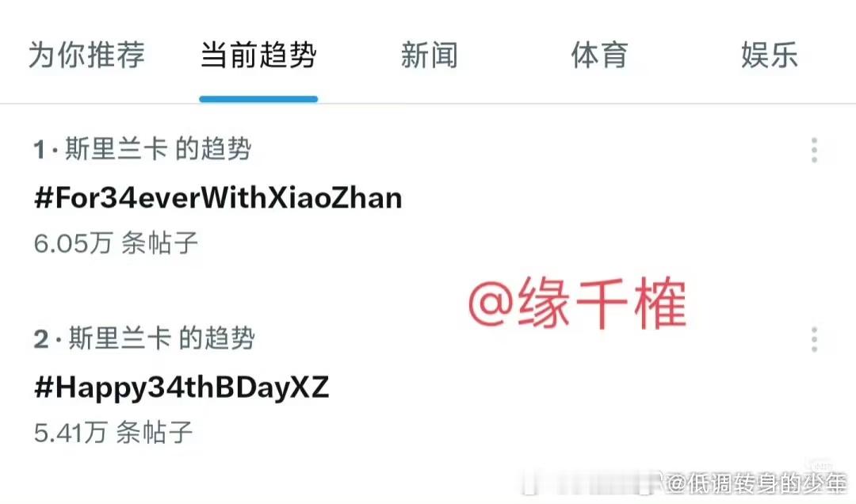Screen dimensions: 856x504
Task: Open the 体育 tab
Action: tap(599, 55)
